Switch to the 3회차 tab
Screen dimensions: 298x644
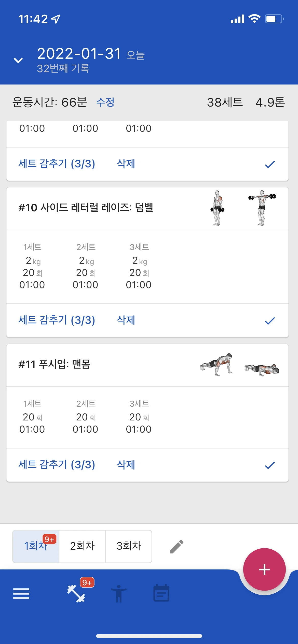point(129,546)
